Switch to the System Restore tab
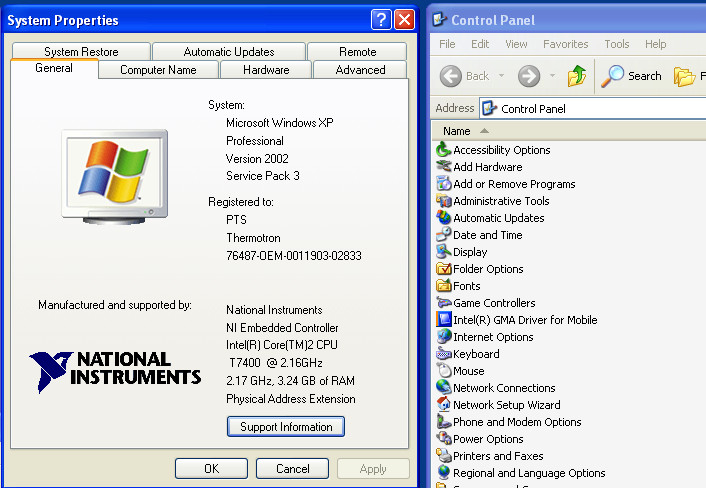The height and width of the screenshot is (488, 706). coord(81,52)
